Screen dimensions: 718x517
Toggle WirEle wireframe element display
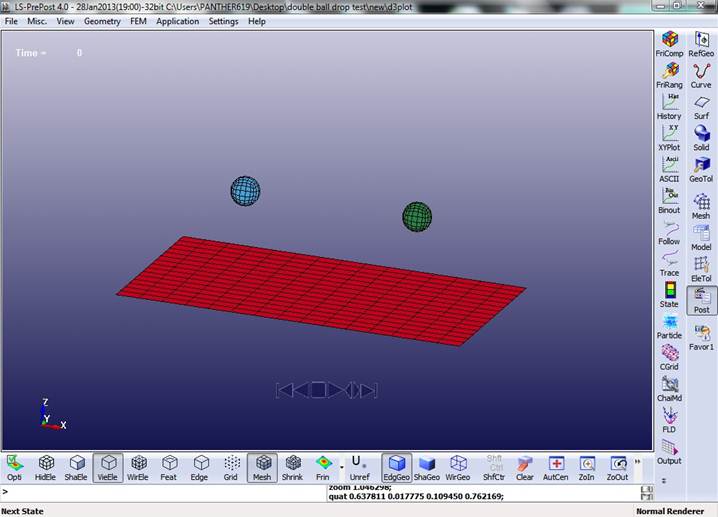tap(138, 468)
